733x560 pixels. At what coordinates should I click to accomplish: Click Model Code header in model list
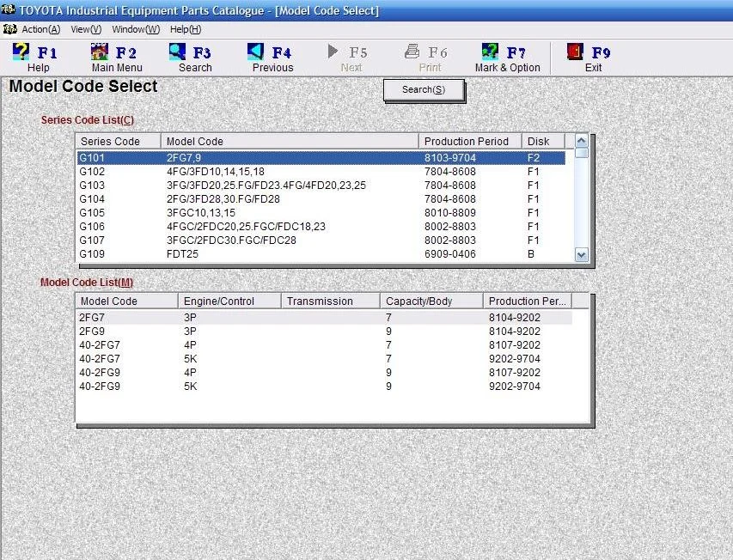126,301
